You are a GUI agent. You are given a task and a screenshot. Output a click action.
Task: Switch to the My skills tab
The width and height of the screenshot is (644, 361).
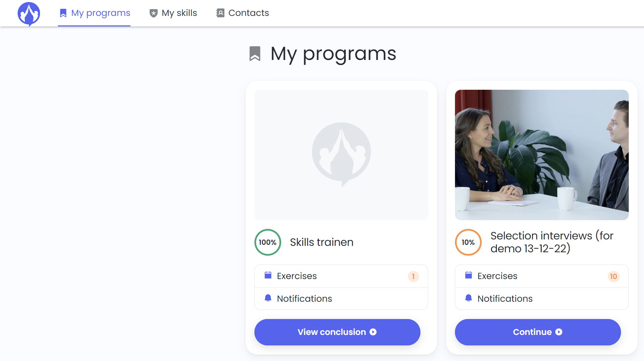coord(173,13)
